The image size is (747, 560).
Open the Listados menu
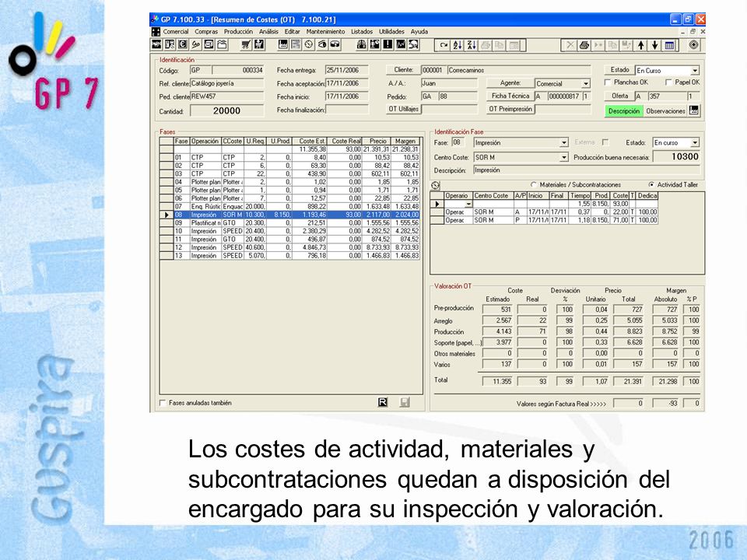pos(362,31)
